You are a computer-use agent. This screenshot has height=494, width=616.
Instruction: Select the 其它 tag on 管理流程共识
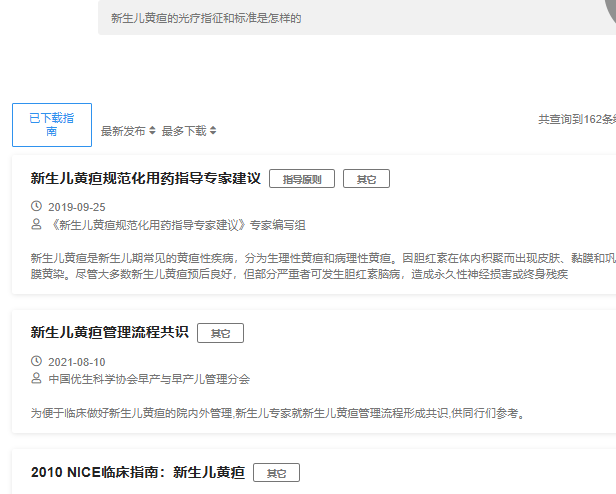pyautogui.click(x=220, y=333)
